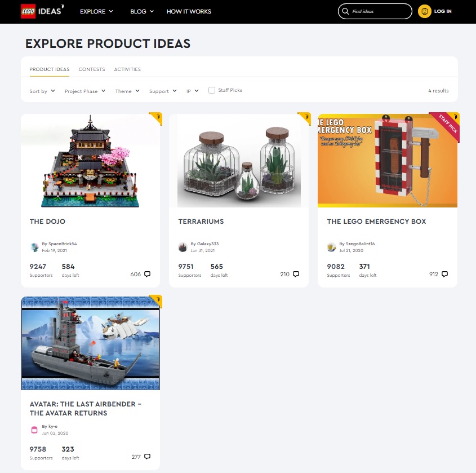
Task: Open the Avatar ship thumbnail image
Action: [x=91, y=343]
